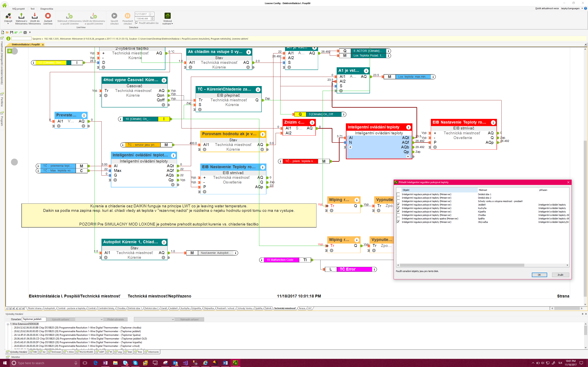Viewport: 588px width, 367px height.
Task: Click the save icon in quick toolbar
Action: click(x=11, y=32)
